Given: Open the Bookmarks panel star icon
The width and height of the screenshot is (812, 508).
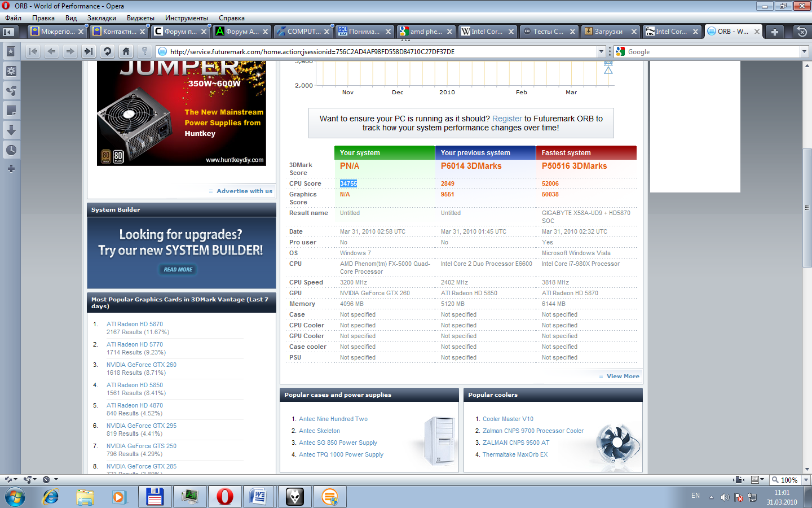Looking at the screenshot, I should pyautogui.click(x=11, y=51).
